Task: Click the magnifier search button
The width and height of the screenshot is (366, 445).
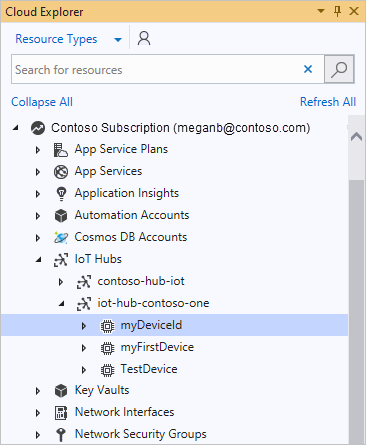Action: tap(339, 69)
